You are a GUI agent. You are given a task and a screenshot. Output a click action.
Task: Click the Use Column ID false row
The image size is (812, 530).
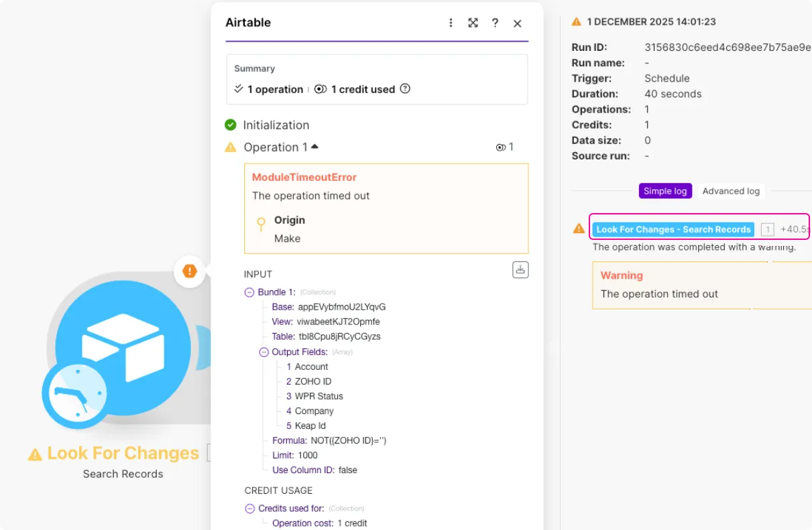[x=314, y=470]
